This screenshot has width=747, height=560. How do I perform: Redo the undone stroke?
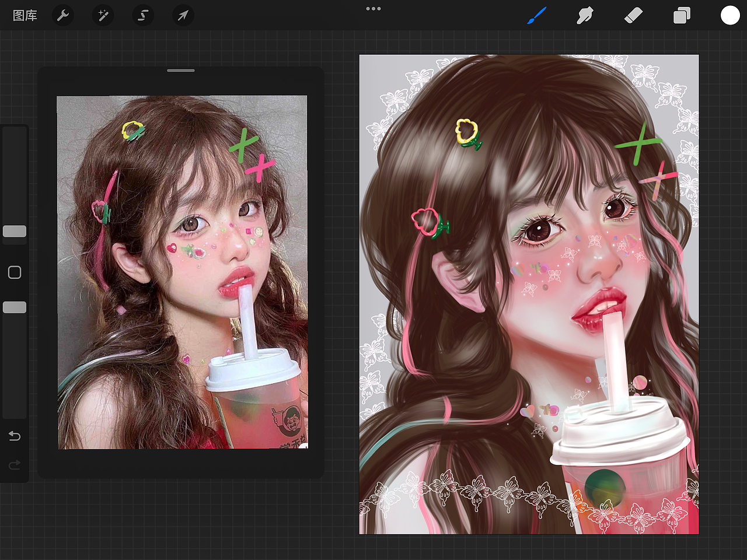coord(15,465)
